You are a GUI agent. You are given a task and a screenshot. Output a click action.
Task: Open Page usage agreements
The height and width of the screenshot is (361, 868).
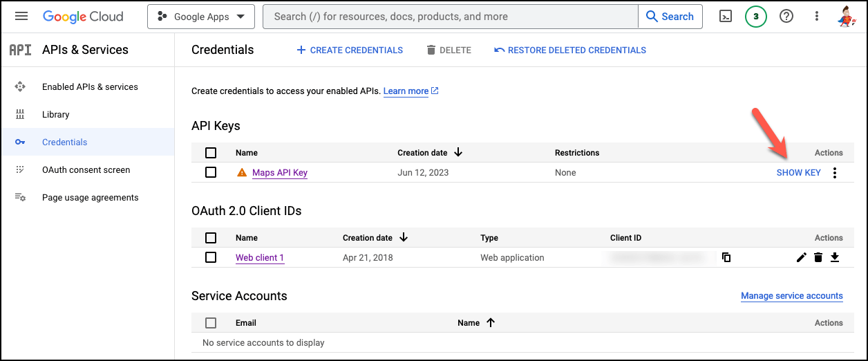pyautogui.click(x=87, y=197)
